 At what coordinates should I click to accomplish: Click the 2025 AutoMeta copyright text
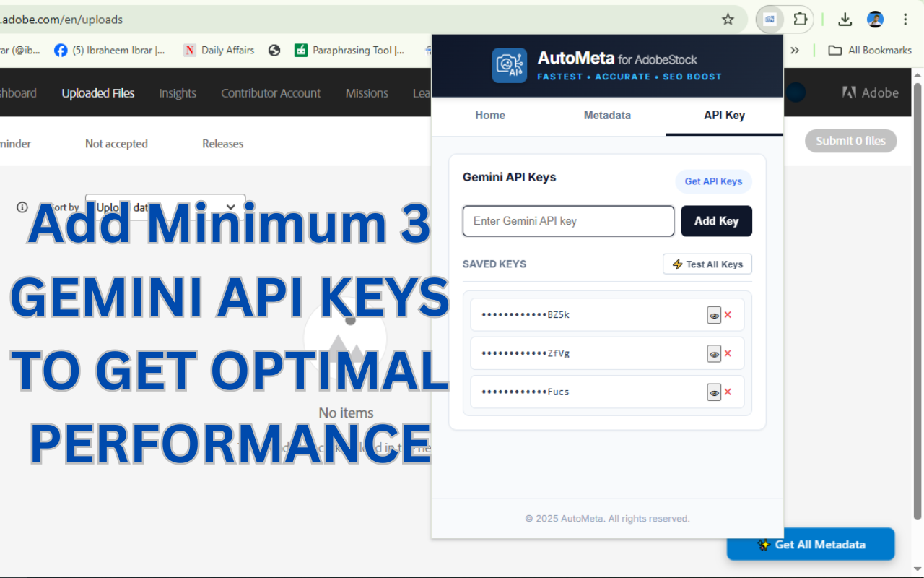607,519
